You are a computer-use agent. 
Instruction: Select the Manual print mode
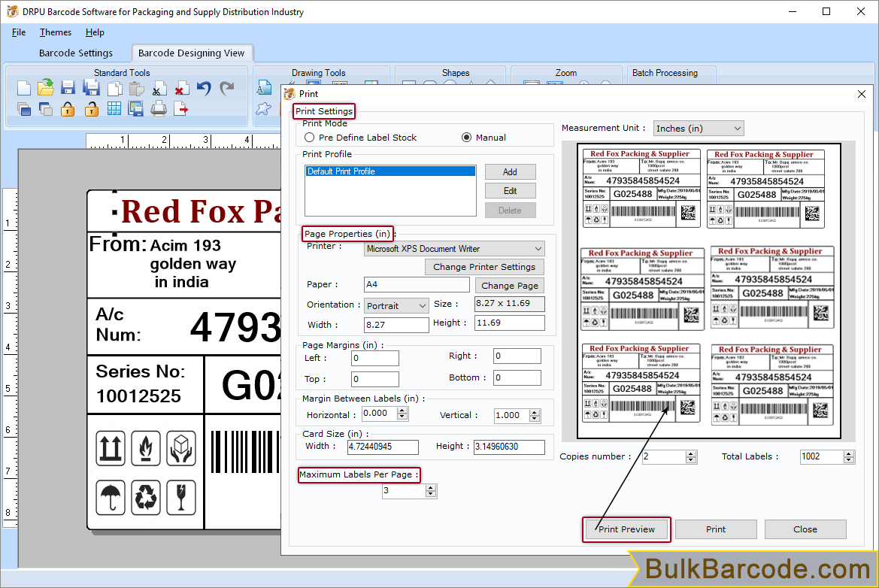(483, 138)
